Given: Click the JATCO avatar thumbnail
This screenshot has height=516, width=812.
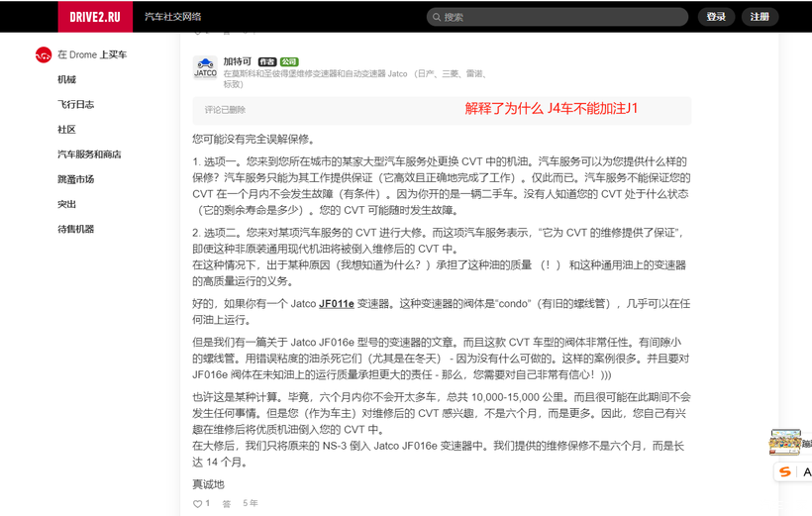Looking at the screenshot, I should click(205, 68).
